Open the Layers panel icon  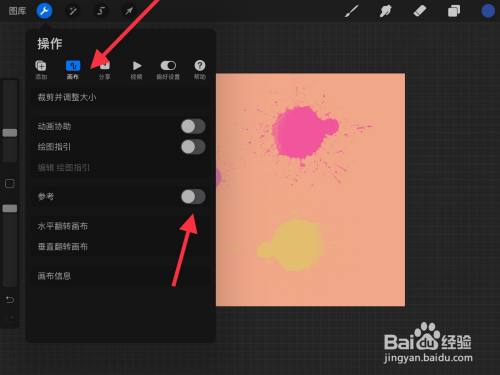(454, 11)
